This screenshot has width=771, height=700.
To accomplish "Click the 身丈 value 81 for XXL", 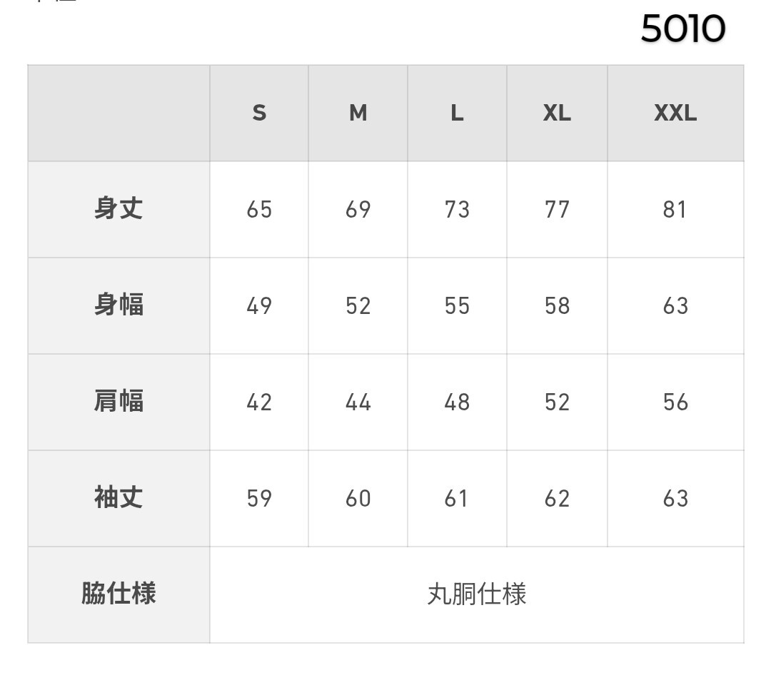I will point(675,209).
